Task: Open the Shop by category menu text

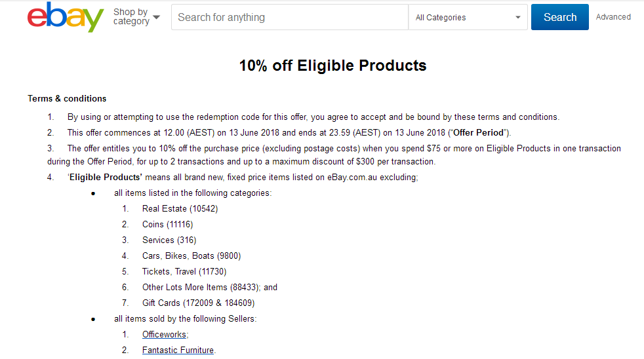Action: click(131, 17)
